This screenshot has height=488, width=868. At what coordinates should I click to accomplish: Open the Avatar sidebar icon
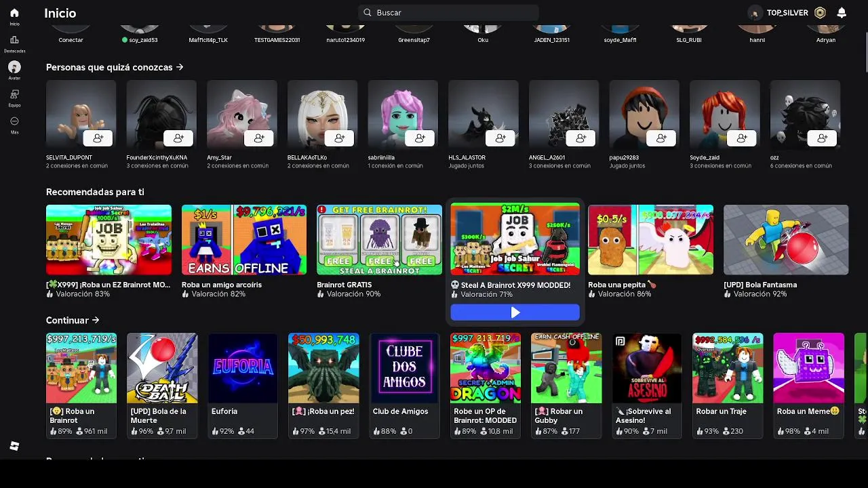14,67
